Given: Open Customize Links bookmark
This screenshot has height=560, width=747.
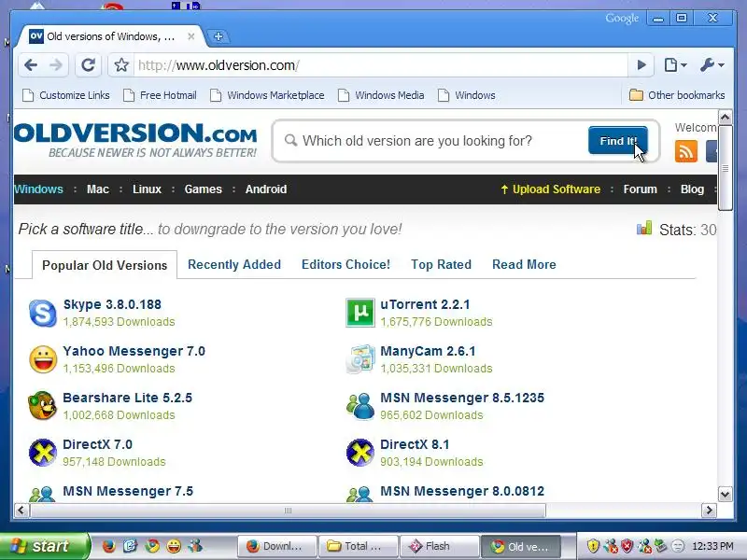Looking at the screenshot, I should point(66,95).
